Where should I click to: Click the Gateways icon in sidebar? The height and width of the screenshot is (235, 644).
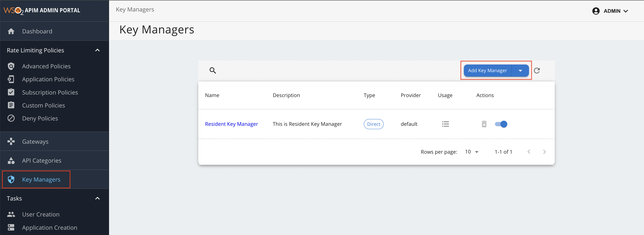pos(11,141)
